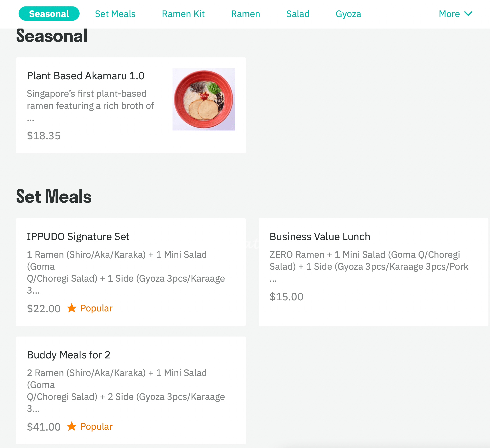Select the Gyoza category tab
The image size is (490, 448).
(348, 14)
